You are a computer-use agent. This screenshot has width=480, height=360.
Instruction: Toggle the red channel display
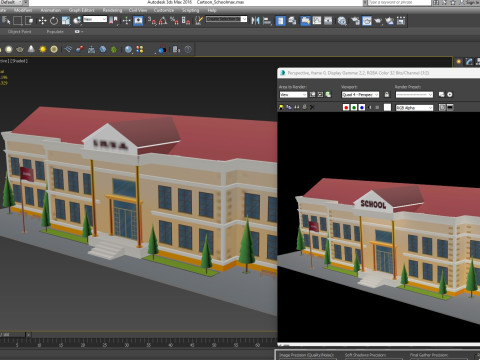click(346, 107)
